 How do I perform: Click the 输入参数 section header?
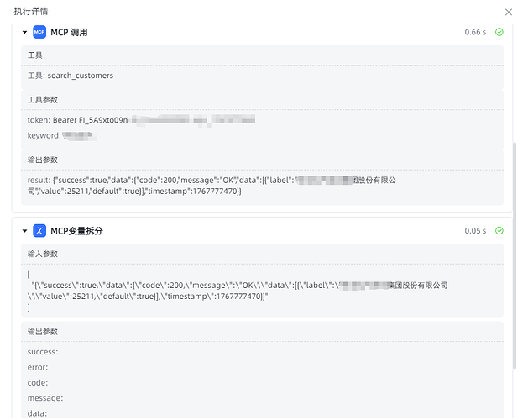click(x=42, y=254)
